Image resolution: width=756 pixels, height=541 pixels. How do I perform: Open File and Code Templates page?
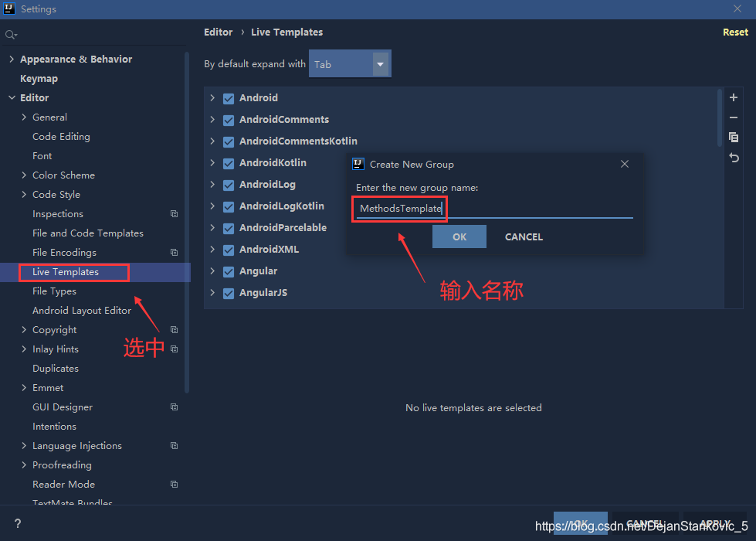(88, 233)
